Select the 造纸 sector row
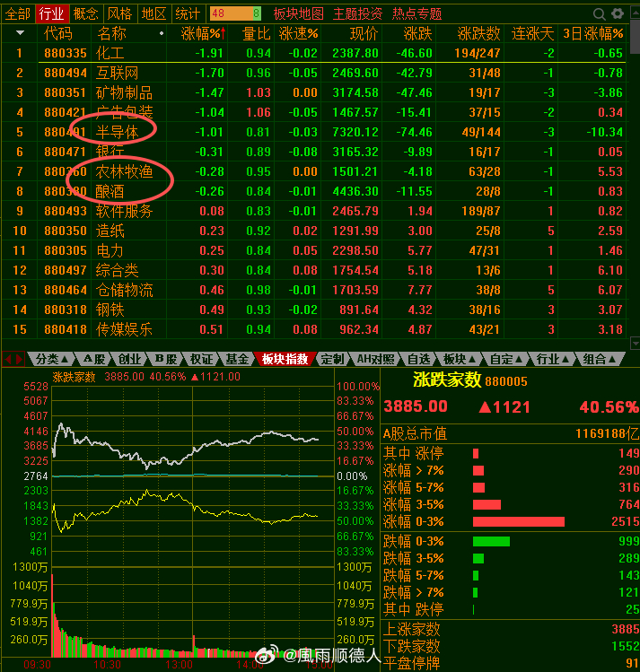Image resolution: width=640 pixels, height=672 pixels. click(x=315, y=231)
